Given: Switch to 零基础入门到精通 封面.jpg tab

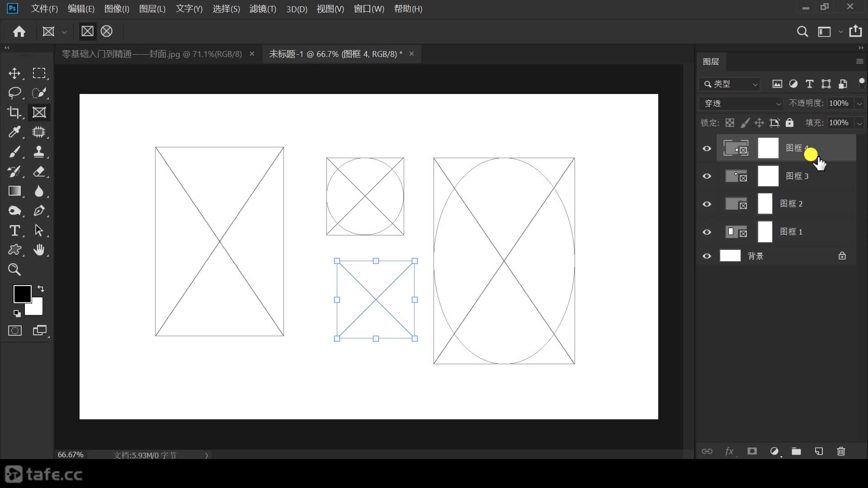Looking at the screenshot, I should point(152,54).
